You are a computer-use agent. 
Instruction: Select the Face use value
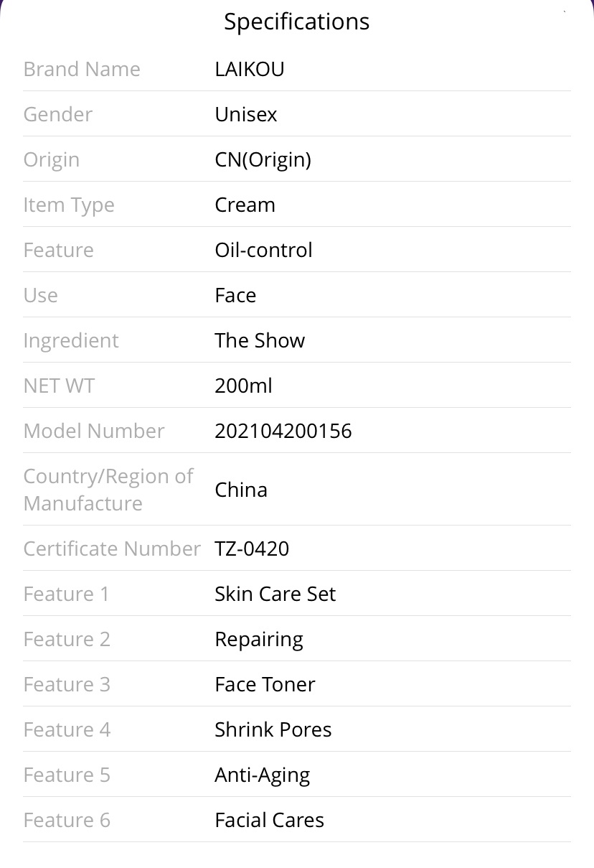click(x=235, y=295)
